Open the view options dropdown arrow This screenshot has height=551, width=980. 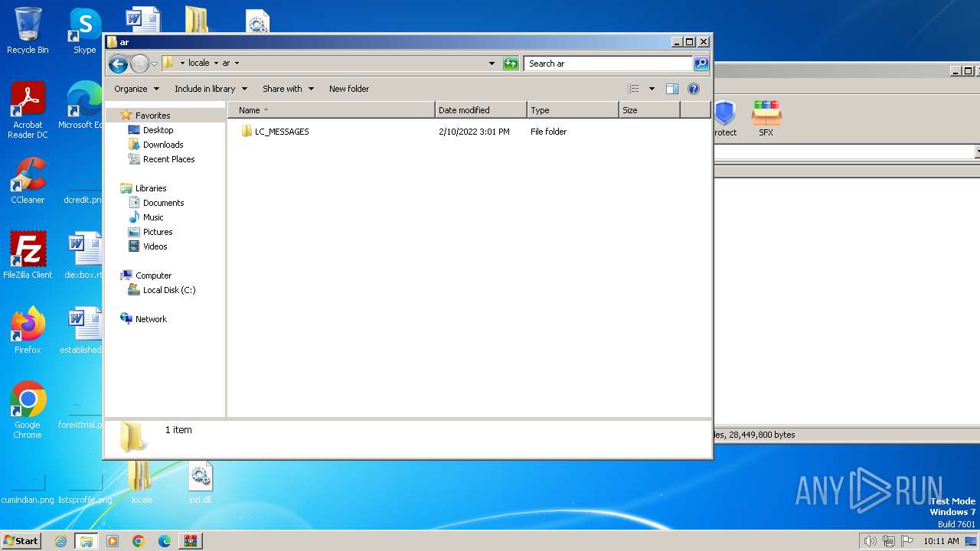point(652,89)
